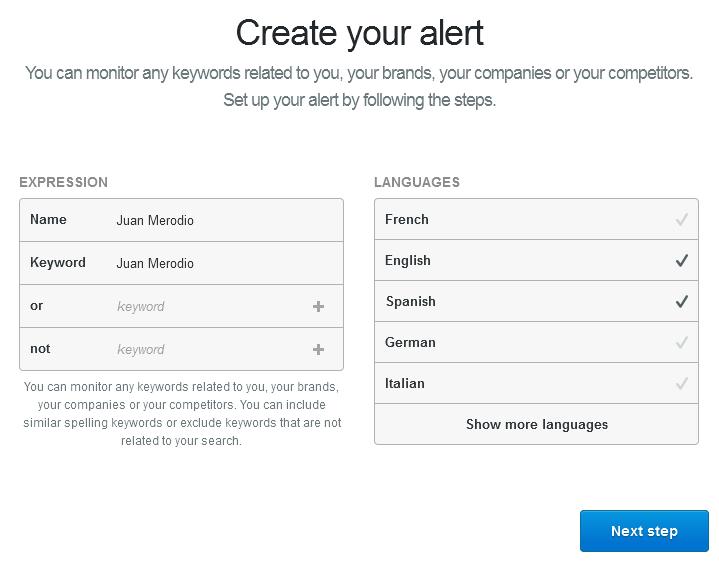Screen dimensions: 719x580
Task: Click the Keyword label in Expression panel
Action: click(x=58, y=263)
